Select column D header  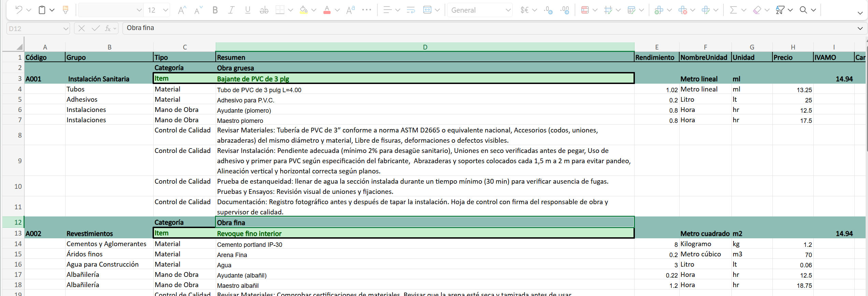425,47
